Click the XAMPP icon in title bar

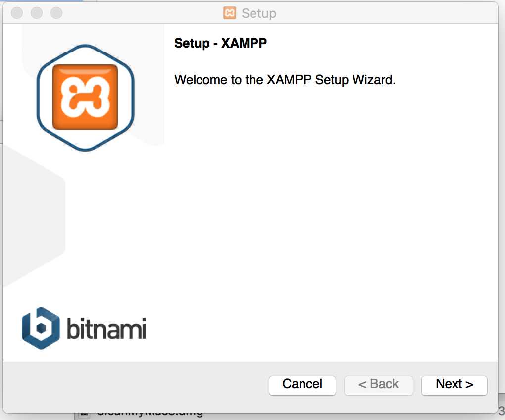point(230,13)
